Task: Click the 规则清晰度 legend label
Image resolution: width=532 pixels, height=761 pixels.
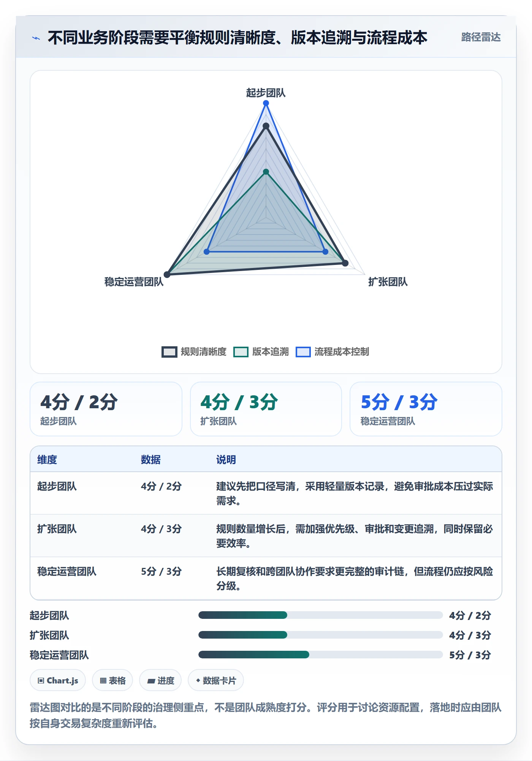Action: (x=203, y=352)
